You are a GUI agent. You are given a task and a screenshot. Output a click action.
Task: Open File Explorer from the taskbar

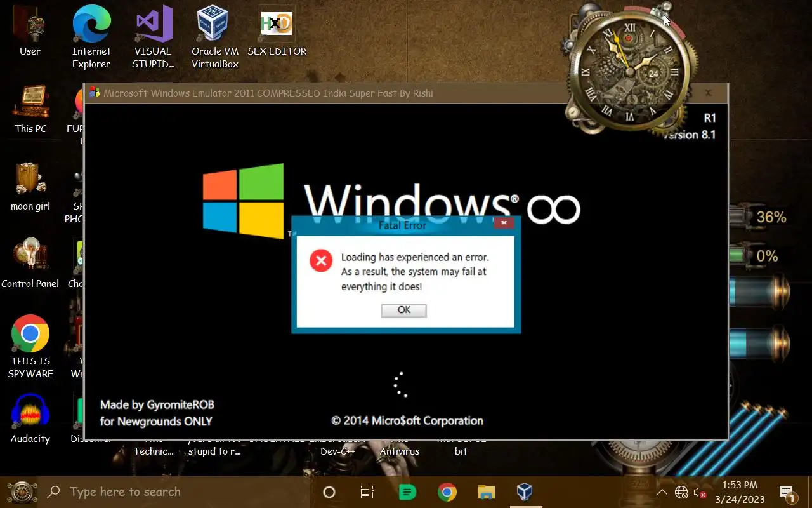point(486,492)
